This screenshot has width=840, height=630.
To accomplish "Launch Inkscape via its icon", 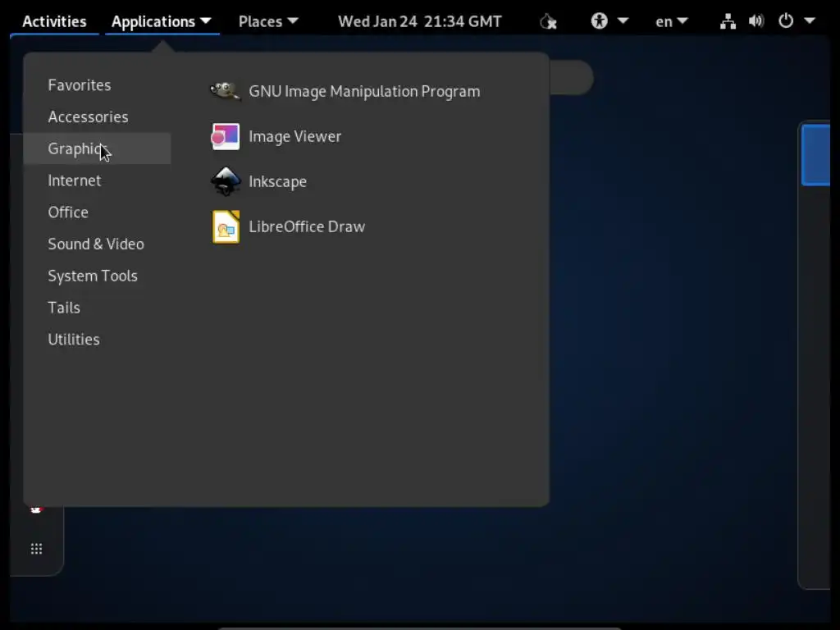I will (x=225, y=181).
